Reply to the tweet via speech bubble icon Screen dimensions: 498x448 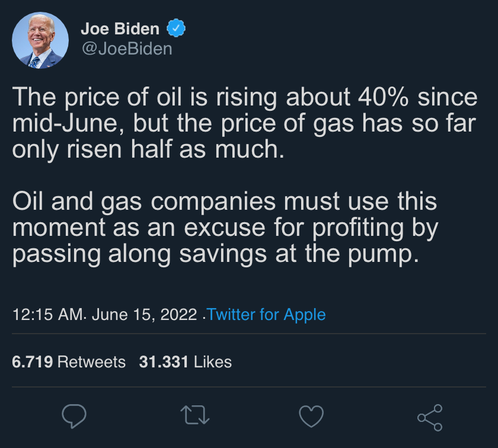click(x=74, y=417)
